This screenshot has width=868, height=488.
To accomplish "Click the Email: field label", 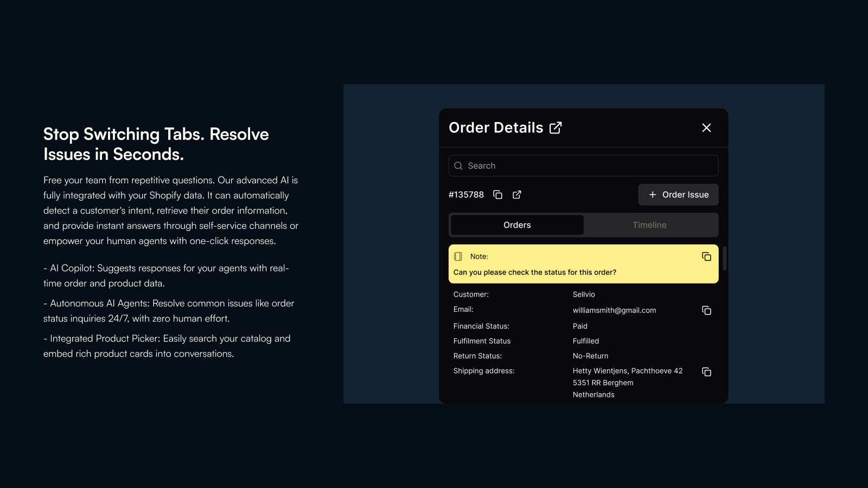I will [463, 309].
